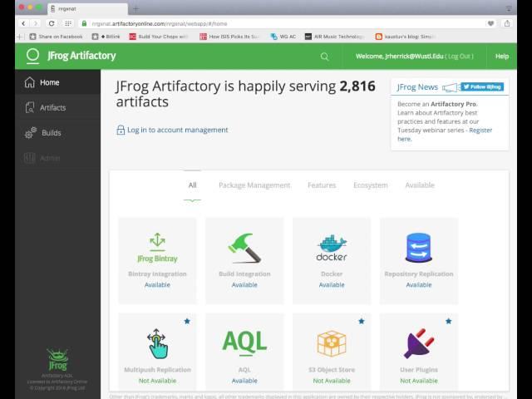This screenshot has width=532, height=399.
Task: Click the AQL icon
Action: pyautogui.click(x=244, y=343)
